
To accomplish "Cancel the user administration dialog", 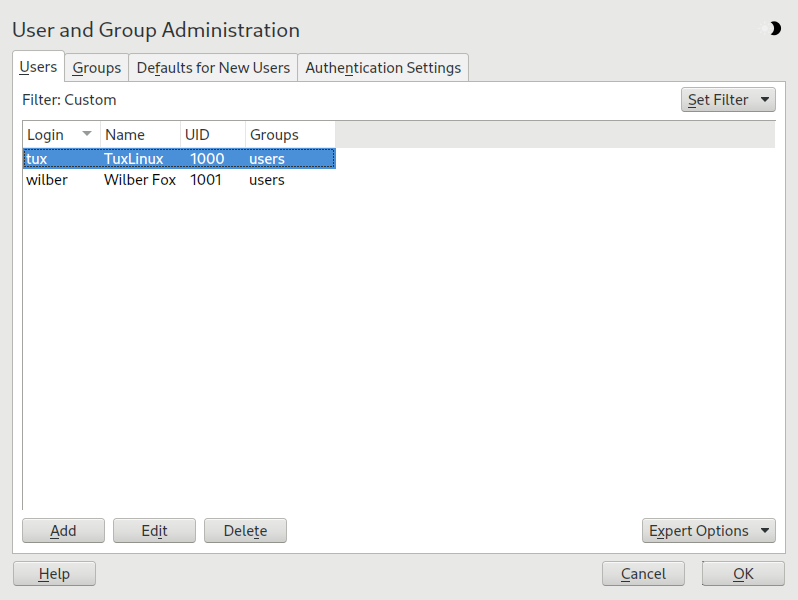I will click(643, 574).
